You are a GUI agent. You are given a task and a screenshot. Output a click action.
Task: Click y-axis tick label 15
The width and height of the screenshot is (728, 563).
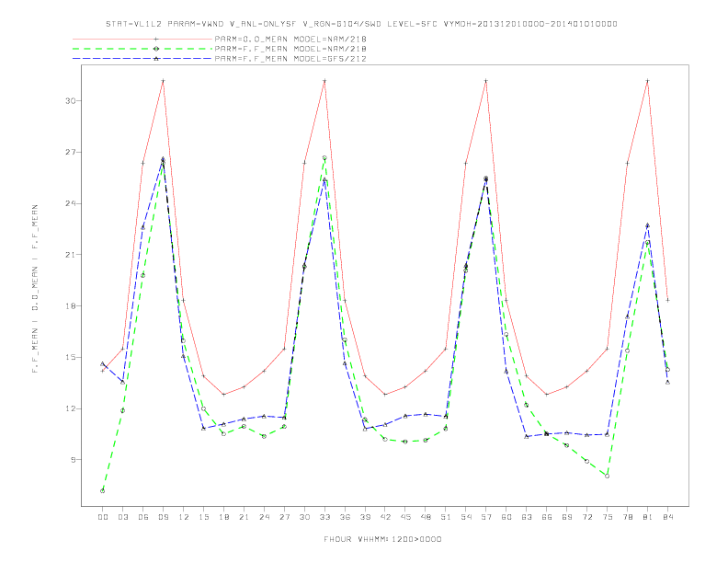pos(71,357)
